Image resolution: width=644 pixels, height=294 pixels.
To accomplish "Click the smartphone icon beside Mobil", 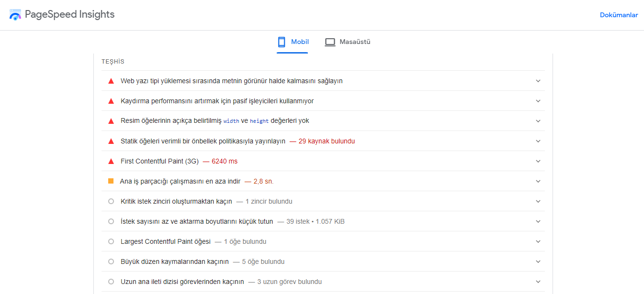I will (x=281, y=42).
